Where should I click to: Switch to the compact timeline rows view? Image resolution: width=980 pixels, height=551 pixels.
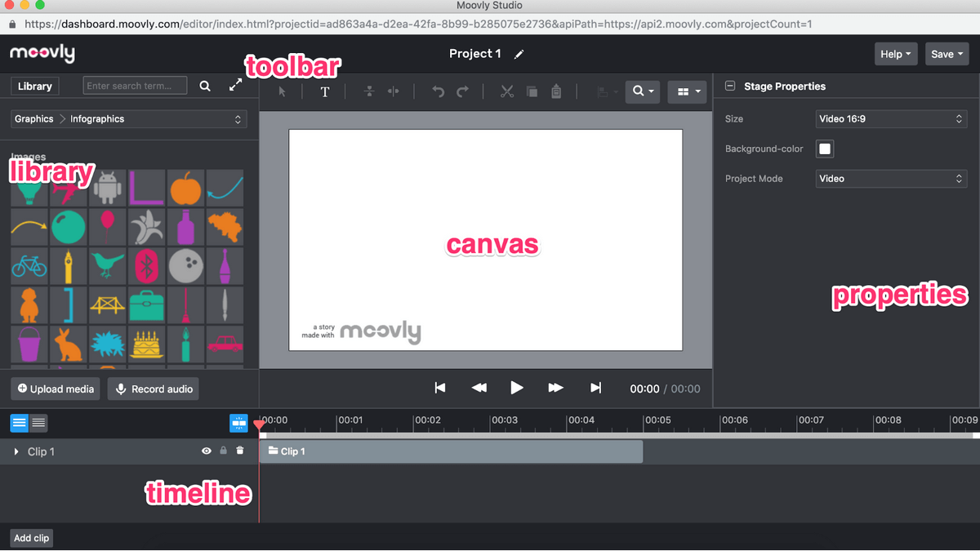[38, 423]
